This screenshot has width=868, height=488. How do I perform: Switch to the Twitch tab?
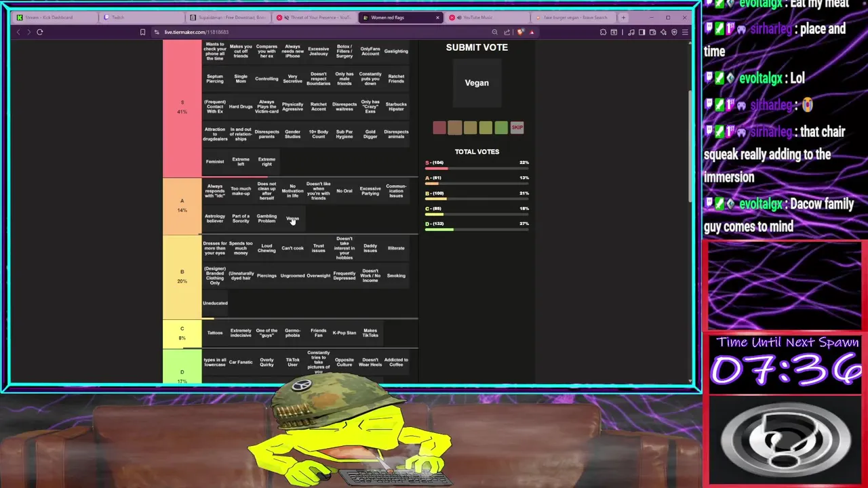tap(142, 18)
